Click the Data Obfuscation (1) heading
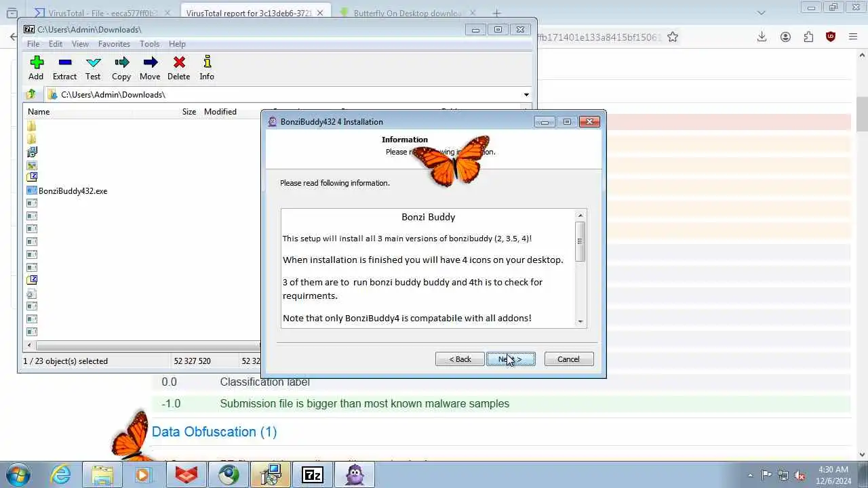 point(214,432)
